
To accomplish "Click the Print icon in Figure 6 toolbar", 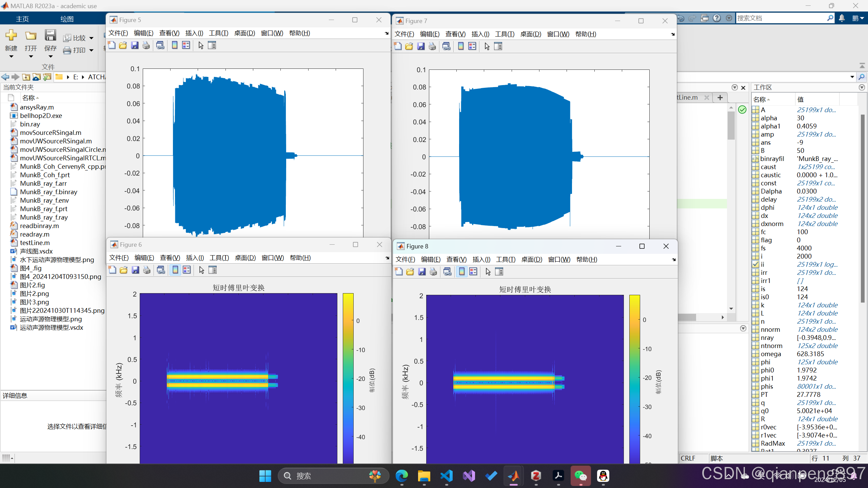I will (x=147, y=270).
